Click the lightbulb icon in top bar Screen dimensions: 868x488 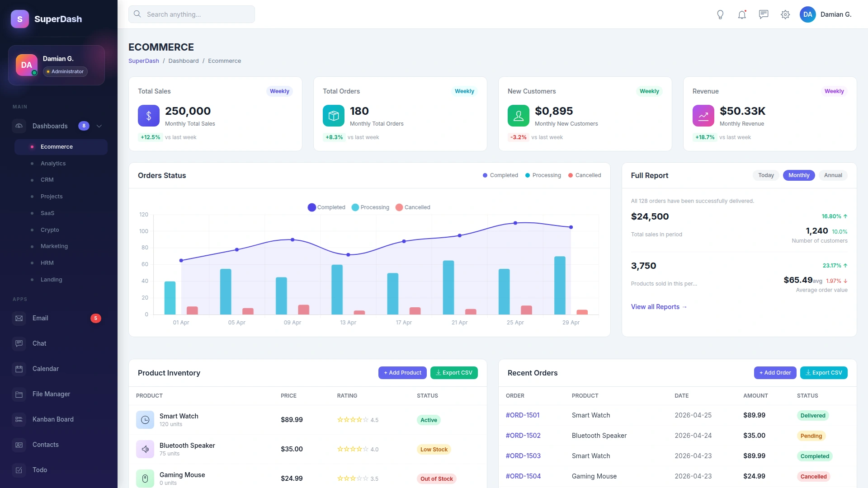(x=720, y=14)
